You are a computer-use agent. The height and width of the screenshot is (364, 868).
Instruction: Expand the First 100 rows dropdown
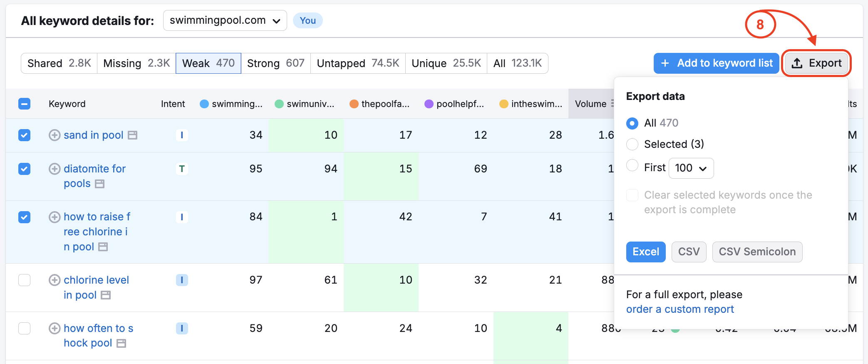691,168
